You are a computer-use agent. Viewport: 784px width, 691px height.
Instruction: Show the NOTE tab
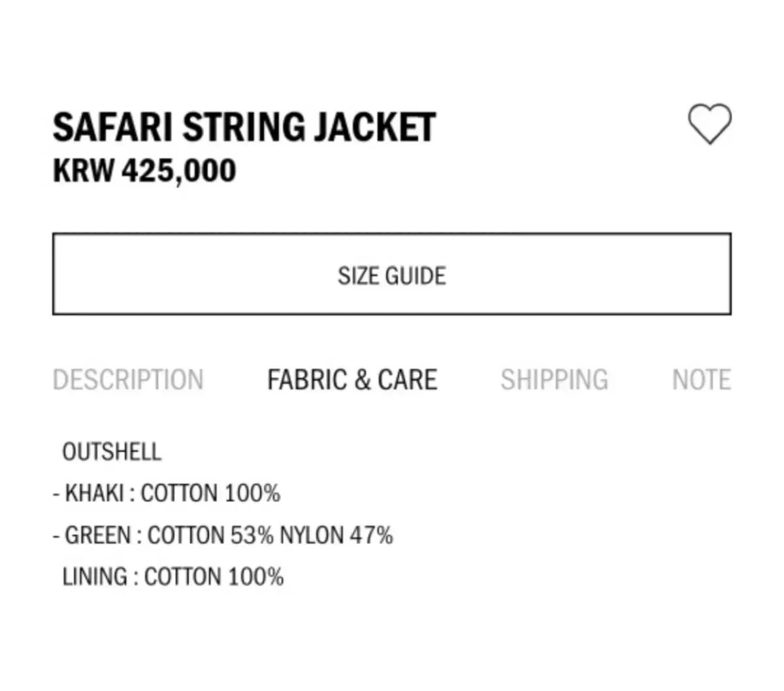pyautogui.click(x=701, y=380)
